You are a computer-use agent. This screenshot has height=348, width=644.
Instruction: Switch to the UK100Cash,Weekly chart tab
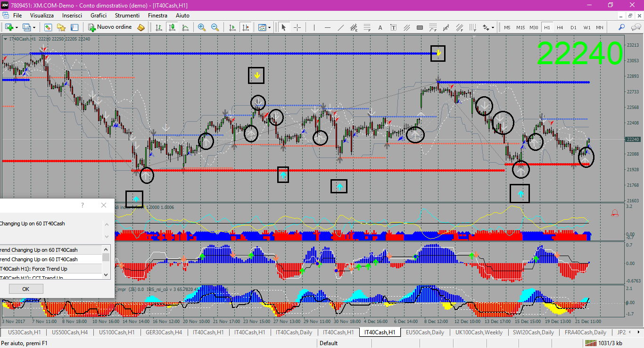(479, 332)
